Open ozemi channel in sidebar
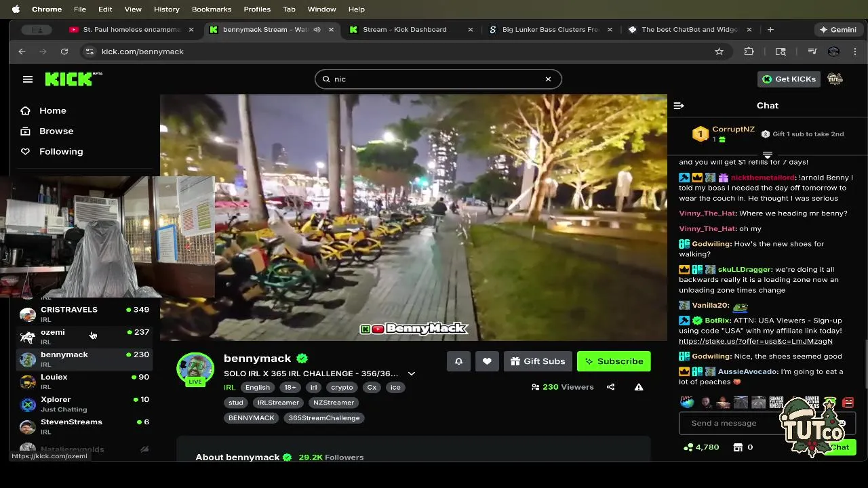This screenshot has width=868, height=488. pos(85,337)
